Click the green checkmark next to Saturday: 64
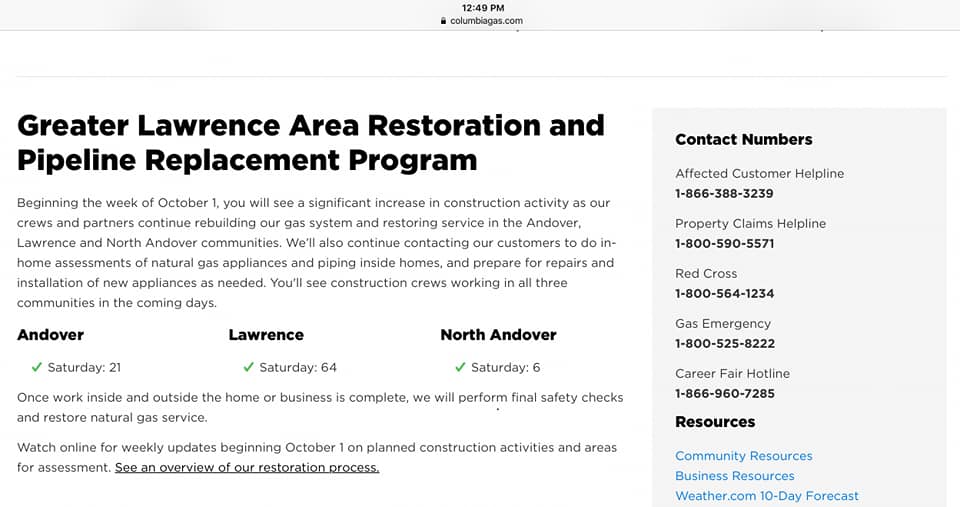 click(248, 367)
